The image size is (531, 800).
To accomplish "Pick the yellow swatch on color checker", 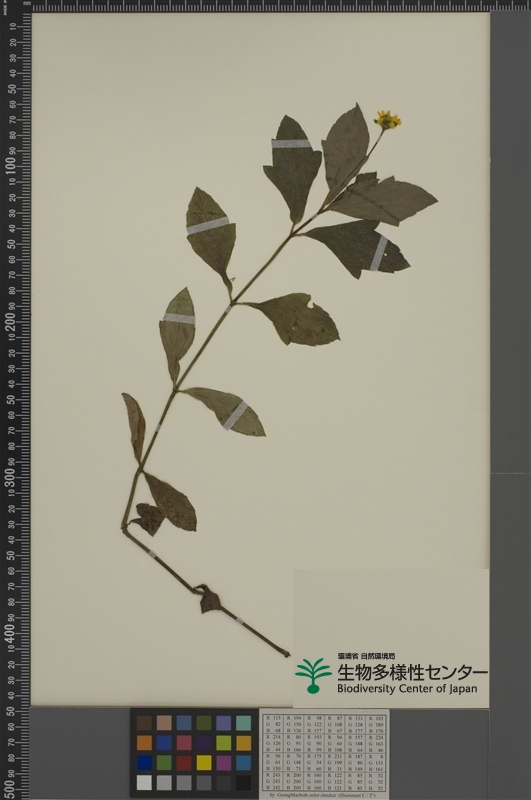I will (x=204, y=762).
